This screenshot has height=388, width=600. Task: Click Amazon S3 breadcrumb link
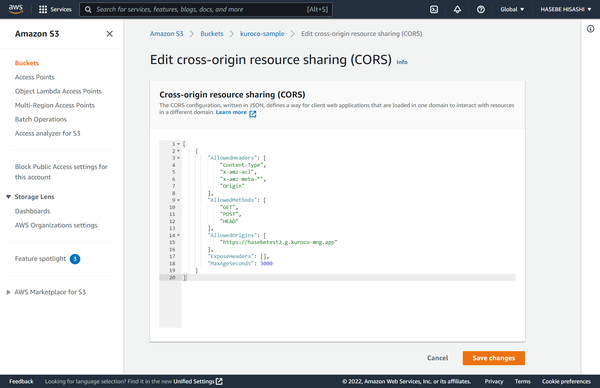(x=166, y=34)
